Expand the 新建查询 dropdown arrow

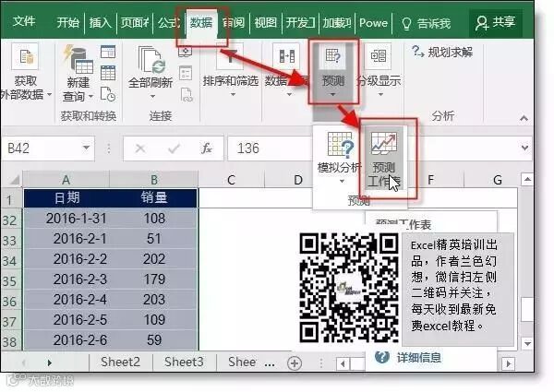(x=90, y=96)
